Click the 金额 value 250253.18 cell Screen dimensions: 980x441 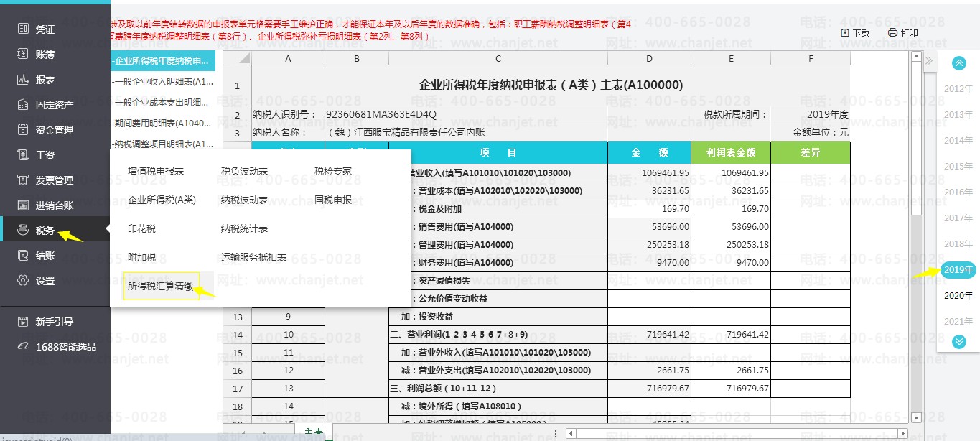pos(649,245)
